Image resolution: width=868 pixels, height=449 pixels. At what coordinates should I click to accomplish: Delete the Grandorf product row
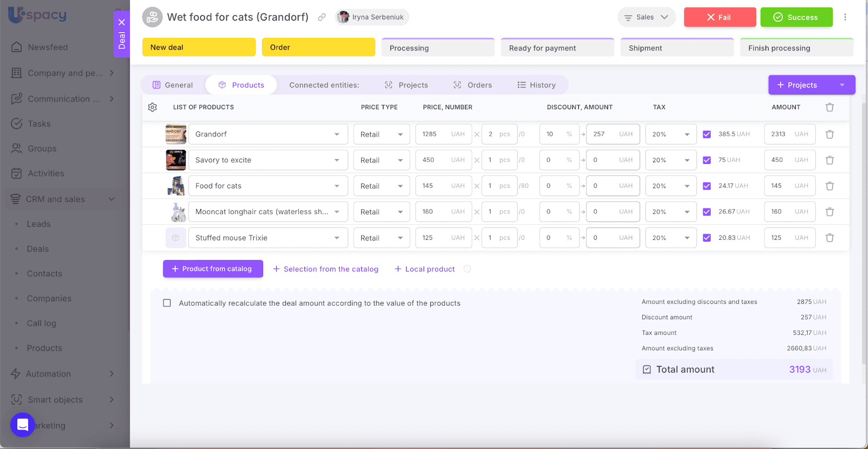pos(829,134)
